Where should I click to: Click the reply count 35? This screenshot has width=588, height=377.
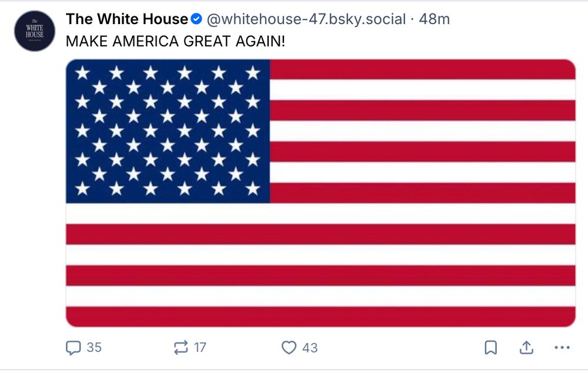(x=94, y=348)
